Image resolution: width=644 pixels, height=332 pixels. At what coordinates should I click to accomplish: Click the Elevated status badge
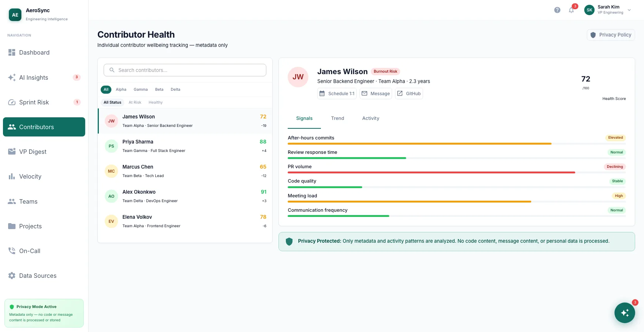pos(616,138)
